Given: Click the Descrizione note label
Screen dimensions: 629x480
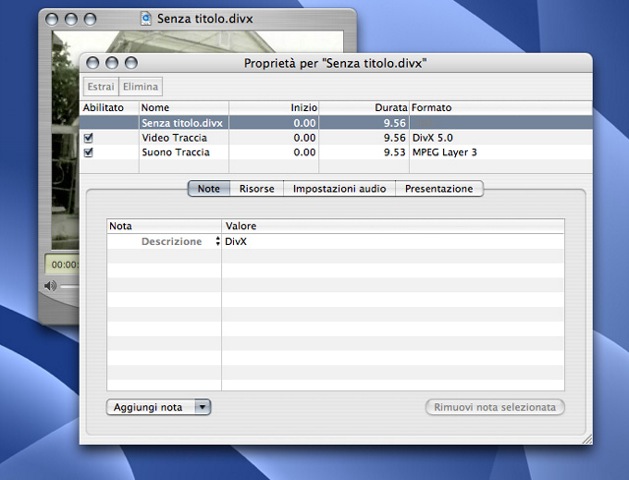Looking at the screenshot, I should point(172,241).
